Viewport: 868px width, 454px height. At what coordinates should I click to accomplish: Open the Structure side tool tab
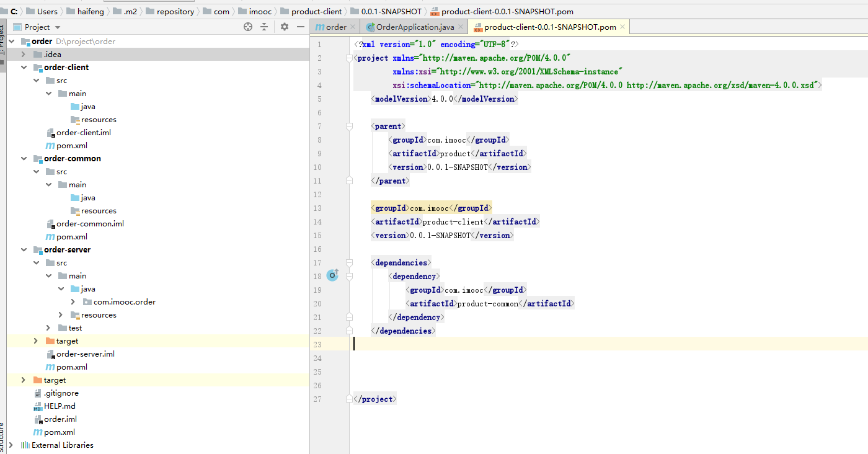(x=2, y=437)
